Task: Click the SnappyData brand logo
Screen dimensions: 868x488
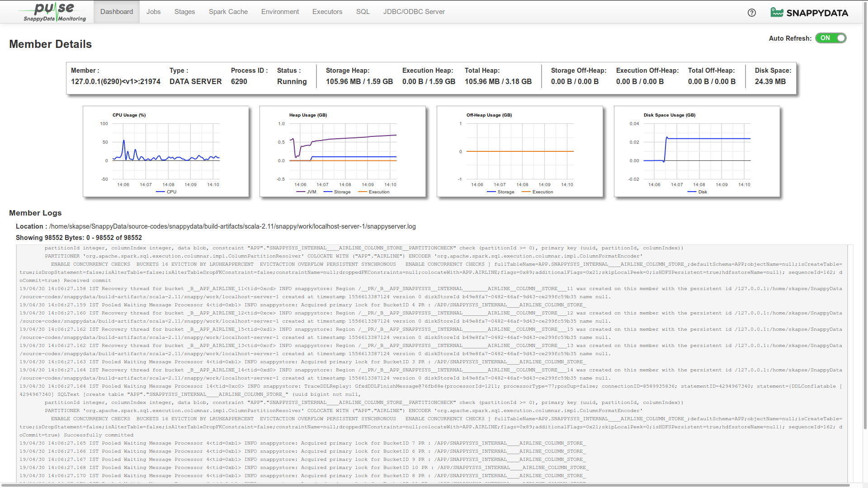Action: pos(809,13)
